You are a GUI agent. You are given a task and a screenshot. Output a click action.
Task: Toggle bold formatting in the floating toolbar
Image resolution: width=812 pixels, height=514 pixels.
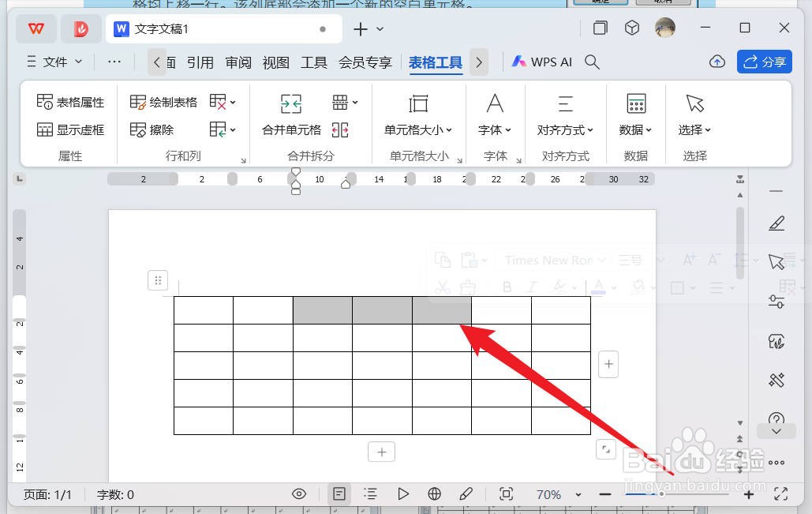[507, 287]
